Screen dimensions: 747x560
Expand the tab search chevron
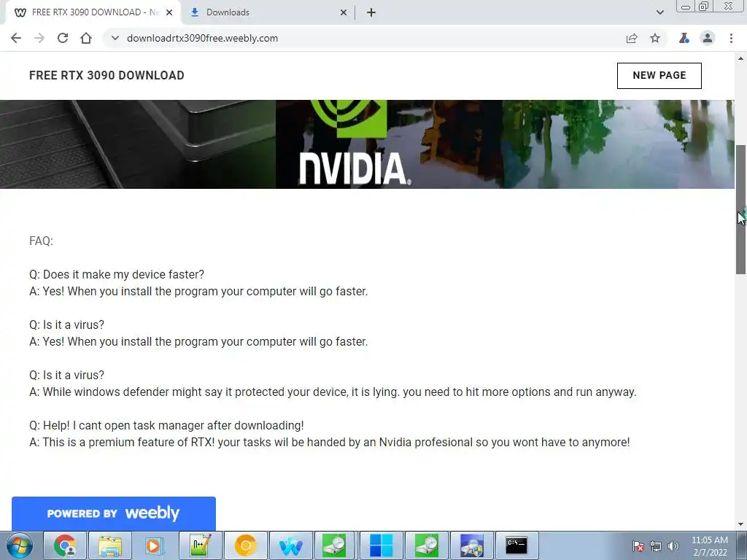coord(659,12)
